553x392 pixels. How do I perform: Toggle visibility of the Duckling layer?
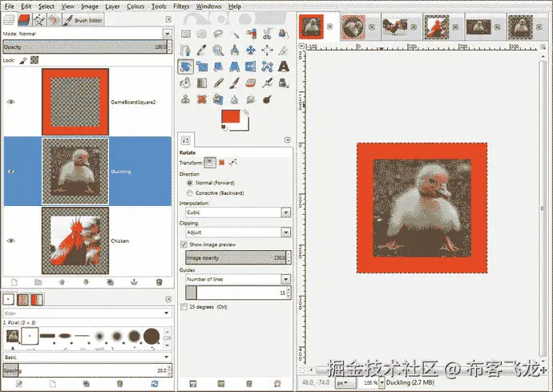coord(11,172)
